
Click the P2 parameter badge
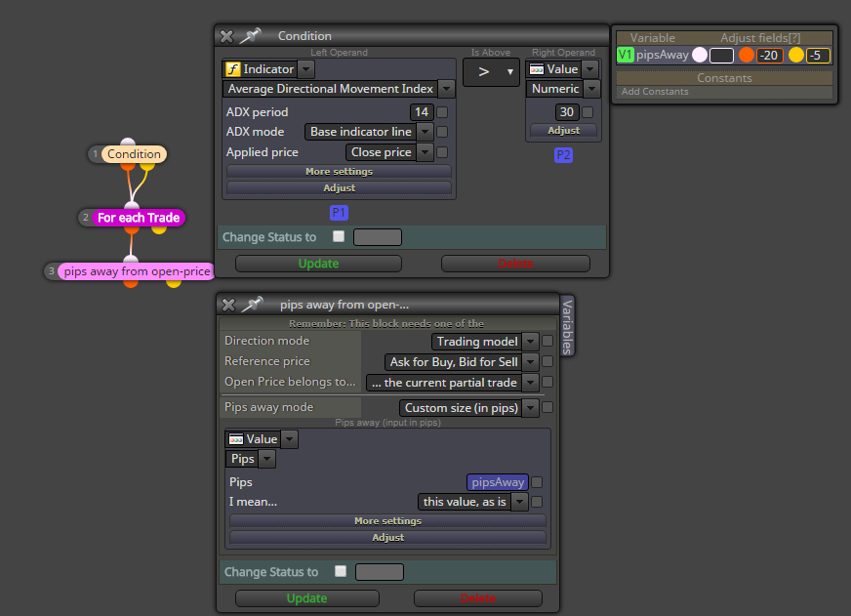(x=563, y=155)
